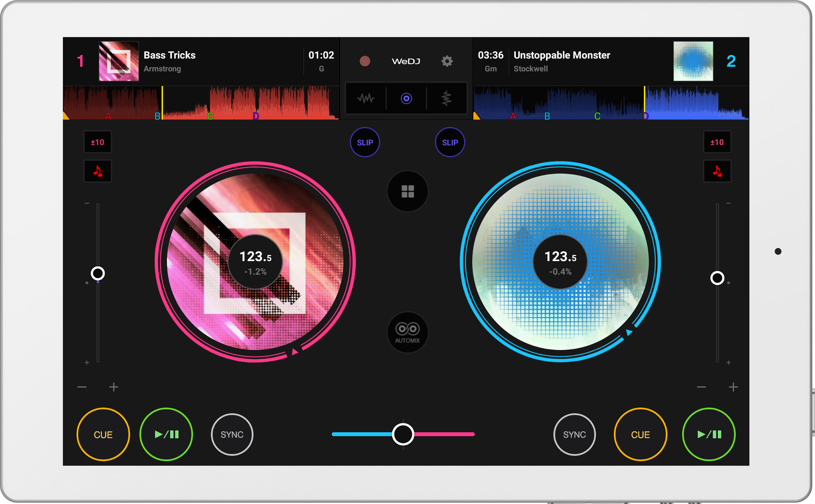This screenshot has width=815, height=504.
Task: Click the ±10 tempo range on deck 1
Action: [98, 142]
